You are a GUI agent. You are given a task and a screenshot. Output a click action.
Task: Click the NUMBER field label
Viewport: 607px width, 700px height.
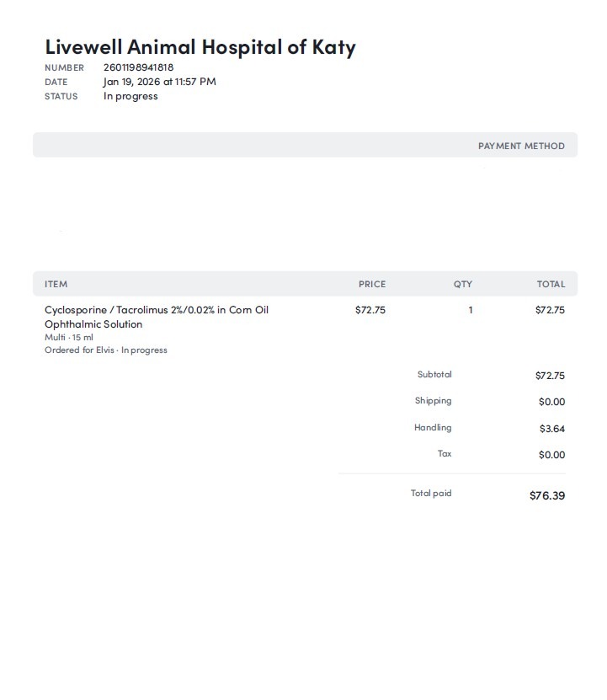[64, 67]
